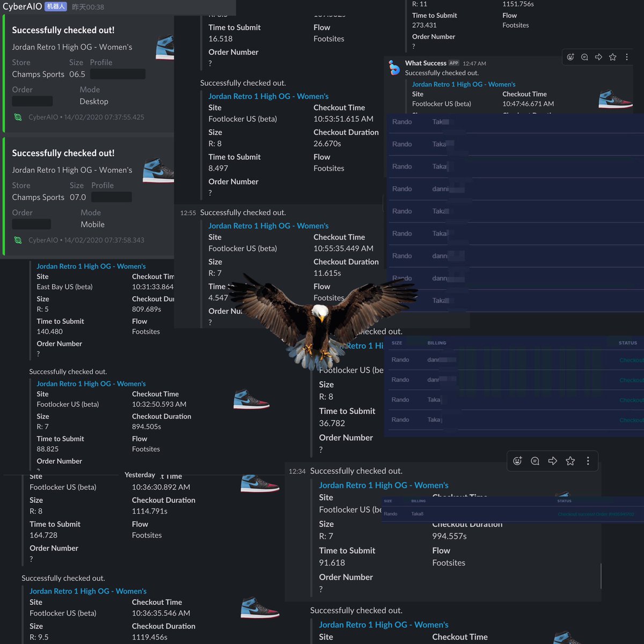The height and width of the screenshot is (644, 644).
Task: Click checkout duration '894.505s'
Action: click(x=147, y=427)
